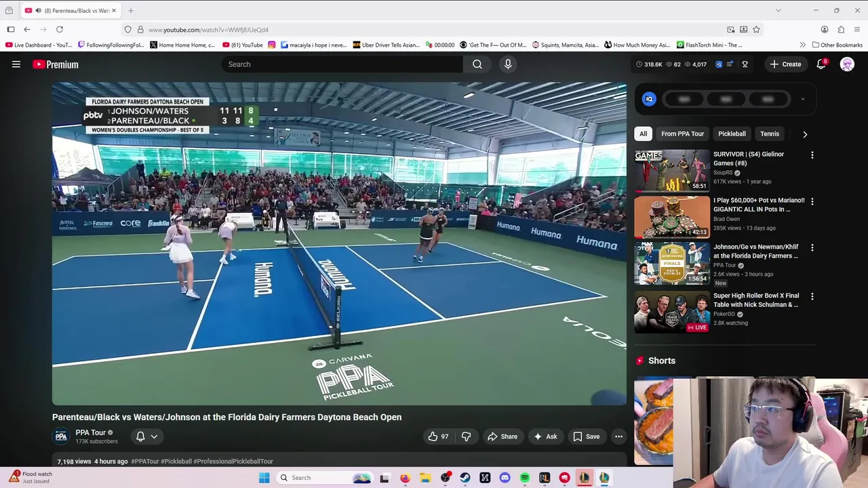Viewport: 868px width, 488px height.
Task: Open Other Bookmarks folder
Action: pos(837,45)
